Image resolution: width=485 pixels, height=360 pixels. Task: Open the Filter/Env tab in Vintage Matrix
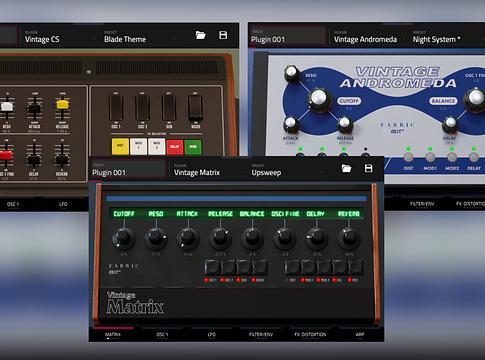[x=261, y=334]
